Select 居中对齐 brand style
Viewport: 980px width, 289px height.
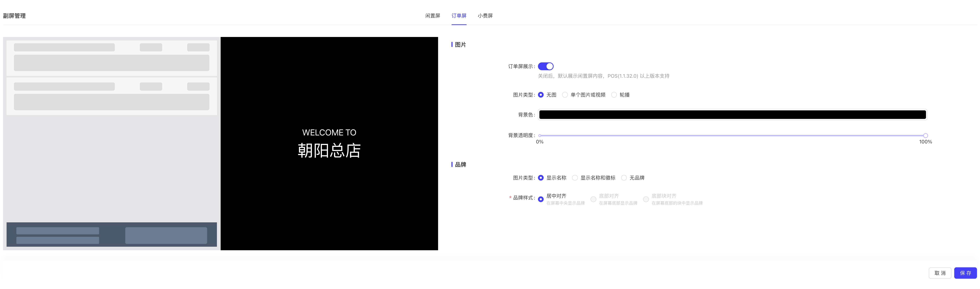tap(541, 199)
